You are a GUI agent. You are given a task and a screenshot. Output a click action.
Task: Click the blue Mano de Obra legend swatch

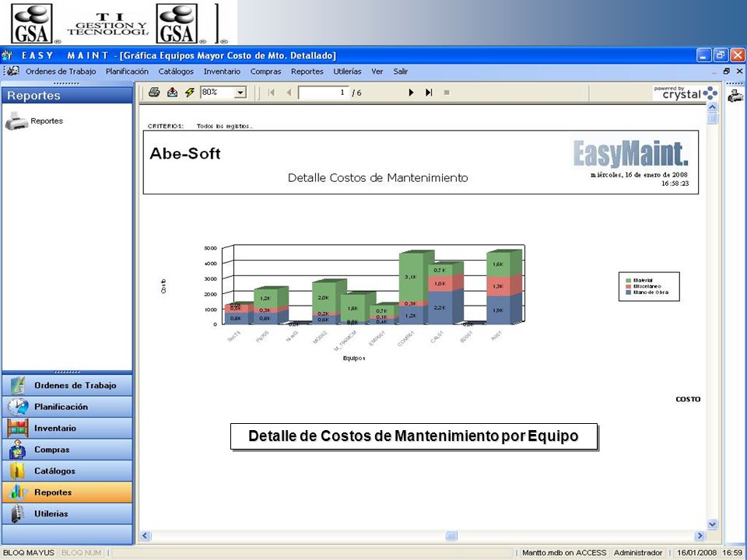point(629,292)
